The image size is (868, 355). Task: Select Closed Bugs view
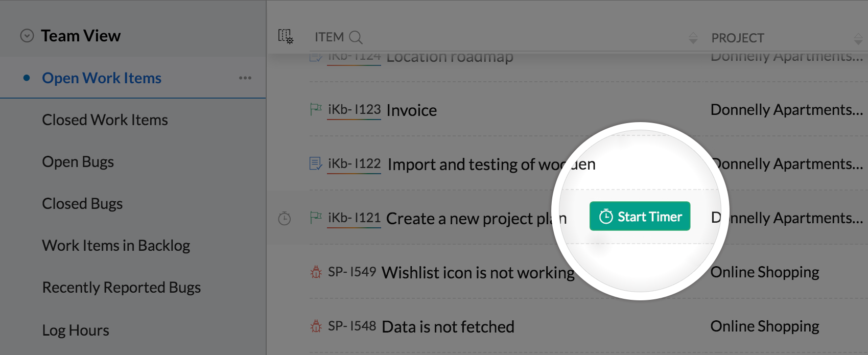click(82, 204)
